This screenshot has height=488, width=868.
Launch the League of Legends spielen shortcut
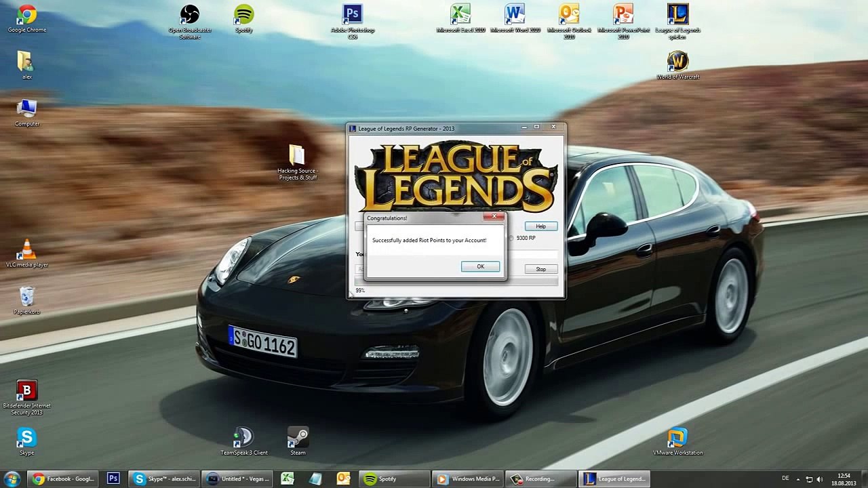[677, 22]
